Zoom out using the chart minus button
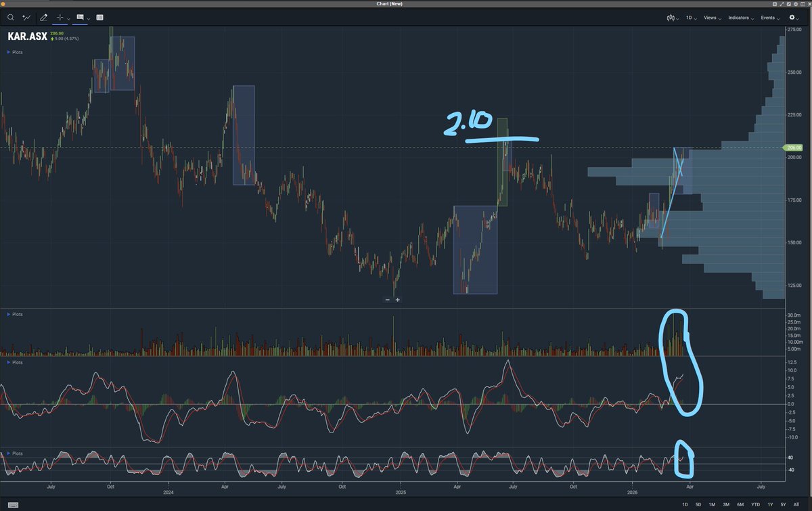Viewport: 812px width, 511px height. [x=388, y=300]
